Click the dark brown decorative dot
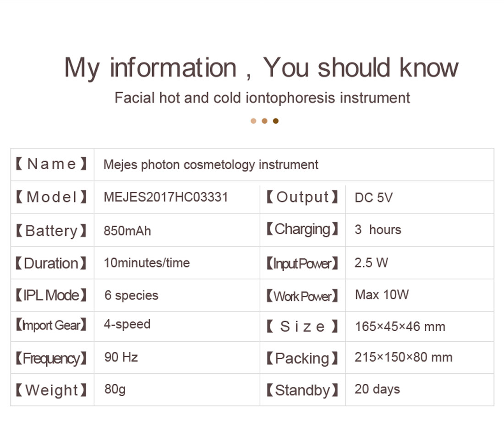 [276, 121]
